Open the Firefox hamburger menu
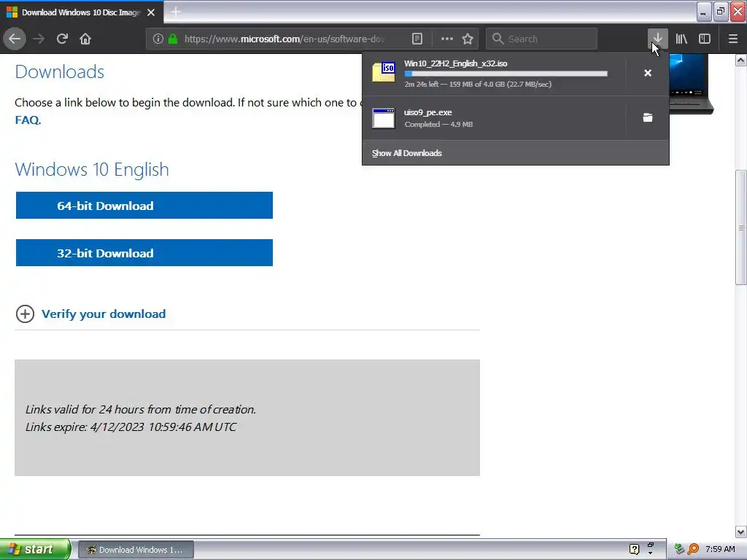Image resolution: width=747 pixels, height=560 pixels. (x=732, y=39)
